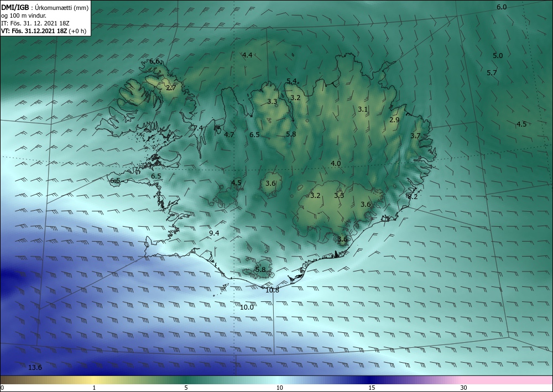553x392 pixels.
Task: Click the color scale label 10
Action: click(x=279, y=388)
